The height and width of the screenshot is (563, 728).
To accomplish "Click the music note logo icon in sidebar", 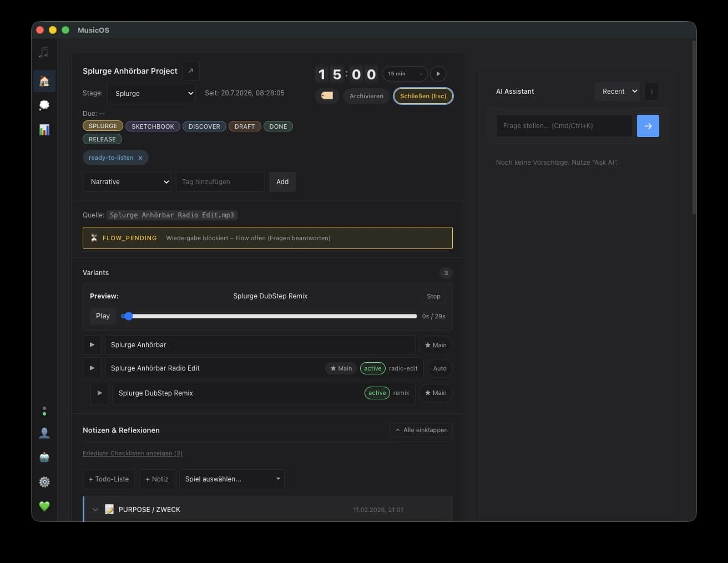I will click(x=44, y=53).
